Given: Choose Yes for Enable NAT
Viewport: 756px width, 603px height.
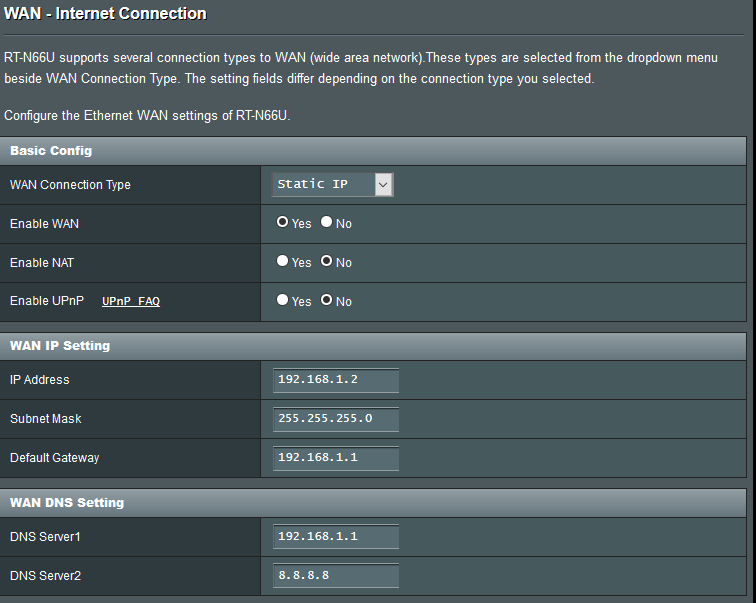Looking at the screenshot, I should coord(283,262).
